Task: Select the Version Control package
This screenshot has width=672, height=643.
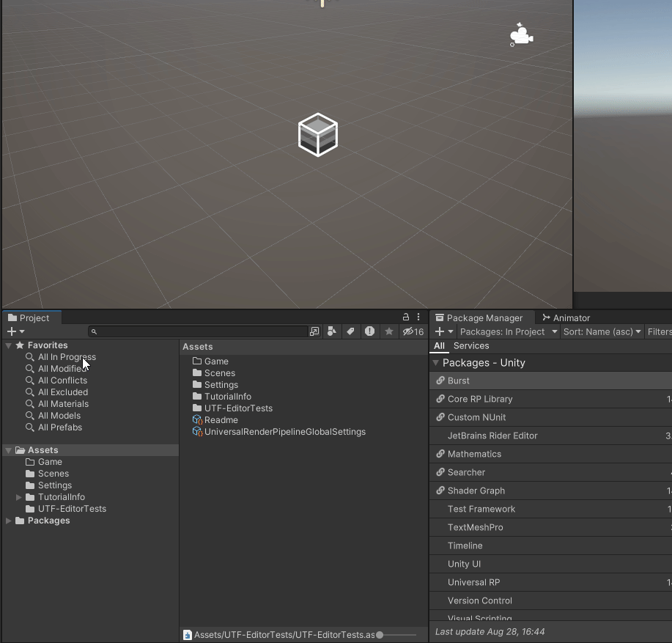Action: (x=550, y=600)
